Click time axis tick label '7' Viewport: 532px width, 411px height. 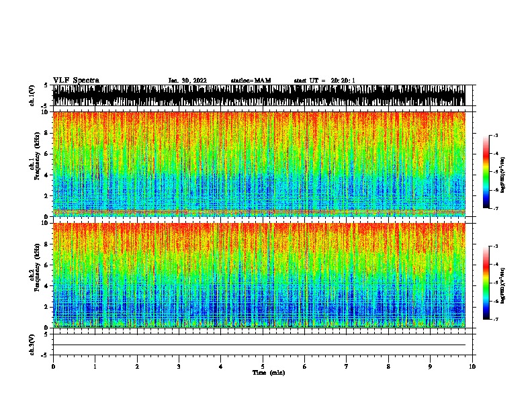(x=347, y=367)
